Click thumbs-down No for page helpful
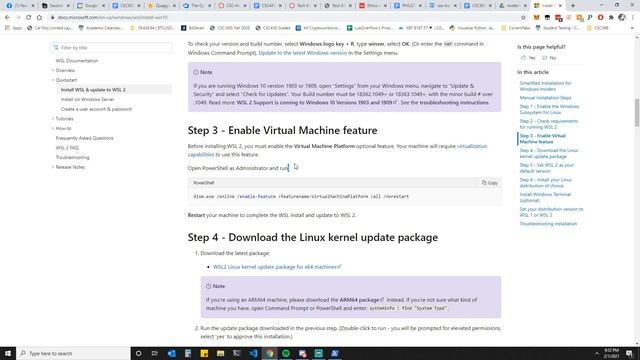 tap(549, 58)
